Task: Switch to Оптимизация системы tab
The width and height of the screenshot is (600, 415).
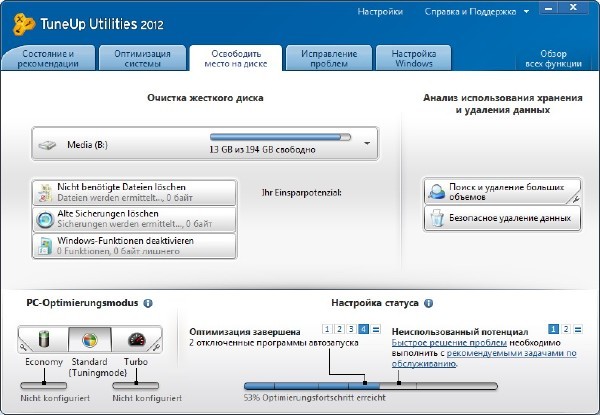Action: (142, 58)
